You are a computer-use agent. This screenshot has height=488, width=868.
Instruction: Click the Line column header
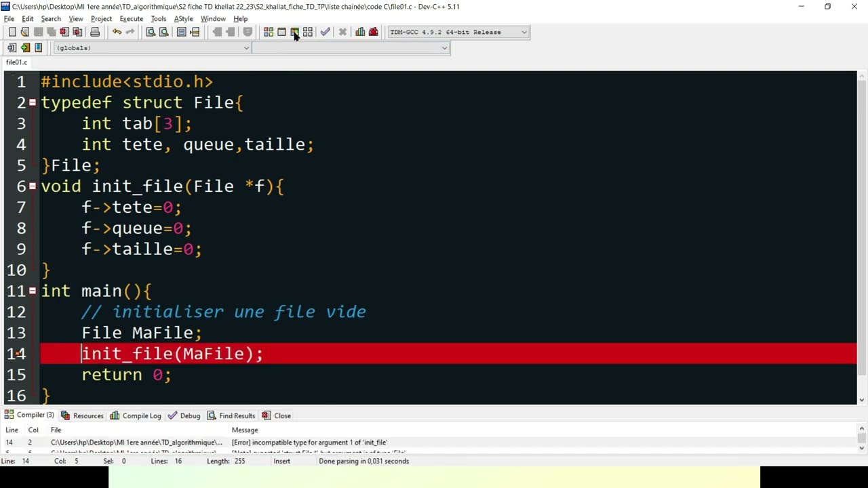pos(12,430)
